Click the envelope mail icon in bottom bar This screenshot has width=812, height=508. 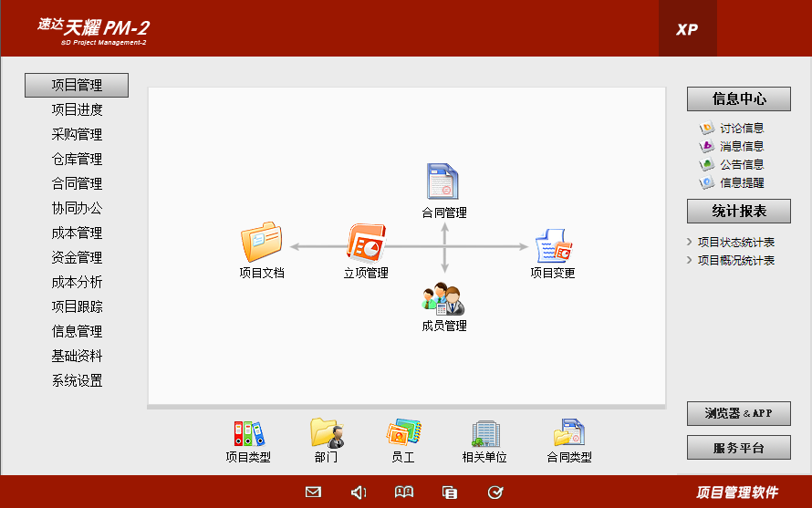(313, 492)
